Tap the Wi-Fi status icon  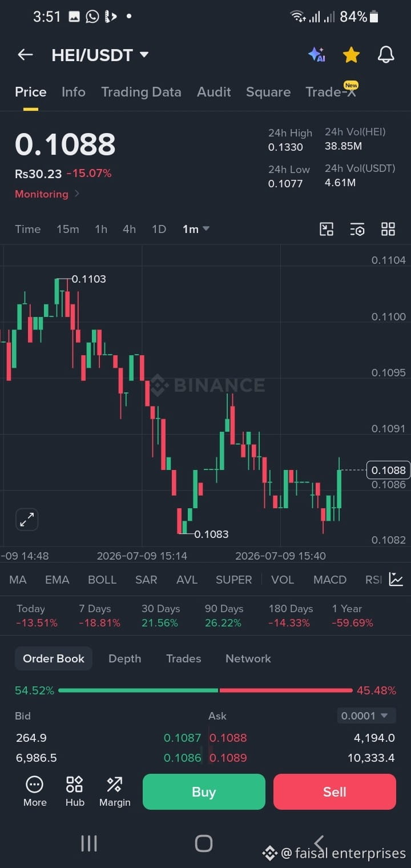tap(297, 17)
